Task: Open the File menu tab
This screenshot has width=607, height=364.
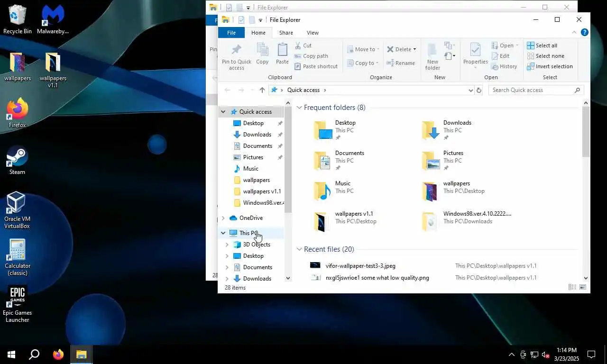Action: pos(231,33)
